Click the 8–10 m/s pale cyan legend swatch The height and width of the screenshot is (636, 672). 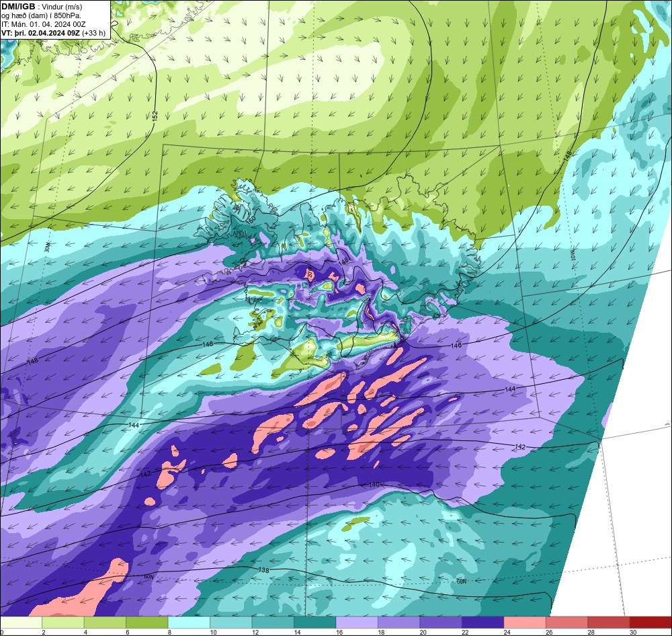[x=189, y=623]
